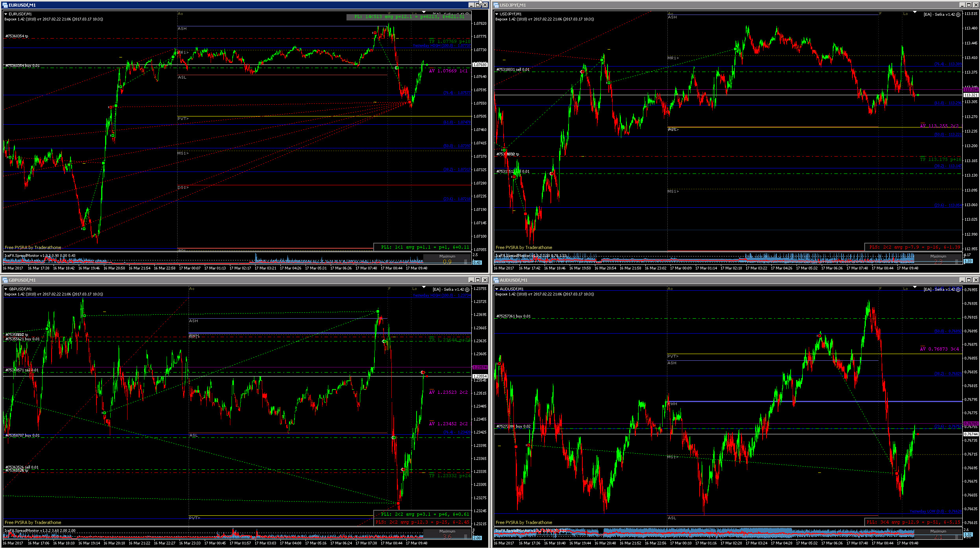Select the 'TP 1.07769 p+10' label
The height and width of the screenshot is (548, 980).
tap(449, 41)
